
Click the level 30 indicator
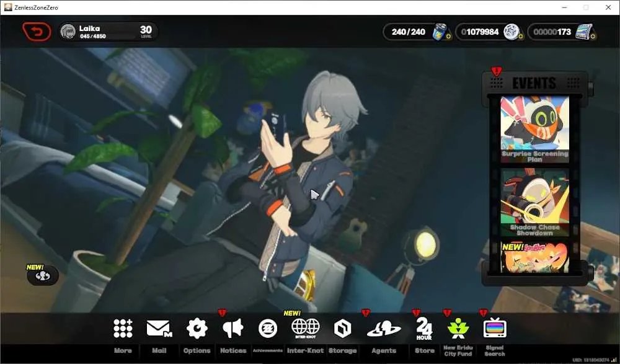(146, 31)
